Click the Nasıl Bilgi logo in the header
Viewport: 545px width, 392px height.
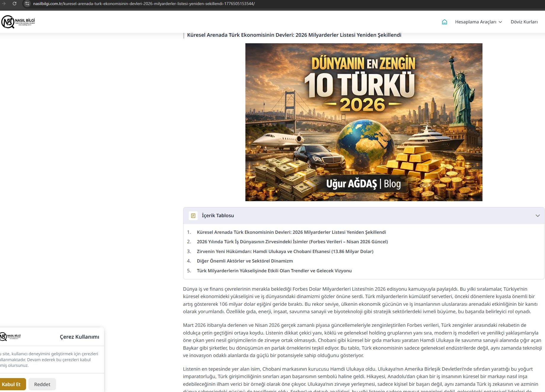tap(18, 22)
